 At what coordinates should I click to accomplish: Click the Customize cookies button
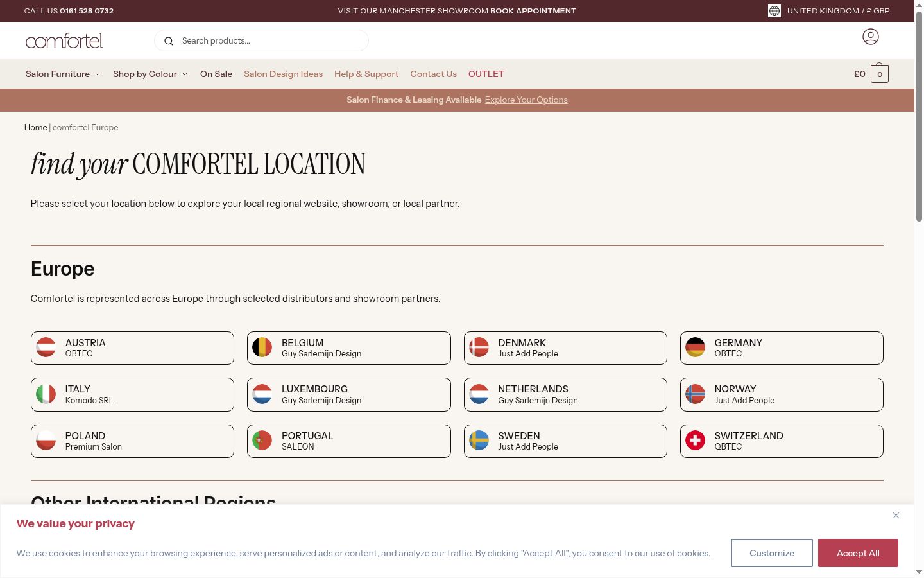pos(772,553)
